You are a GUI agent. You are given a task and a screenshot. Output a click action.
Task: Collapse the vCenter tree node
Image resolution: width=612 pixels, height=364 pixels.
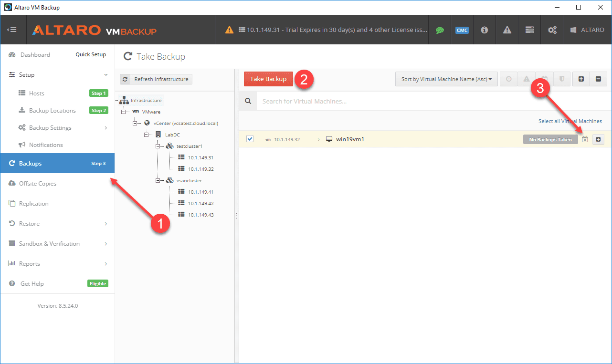pos(136,123)
